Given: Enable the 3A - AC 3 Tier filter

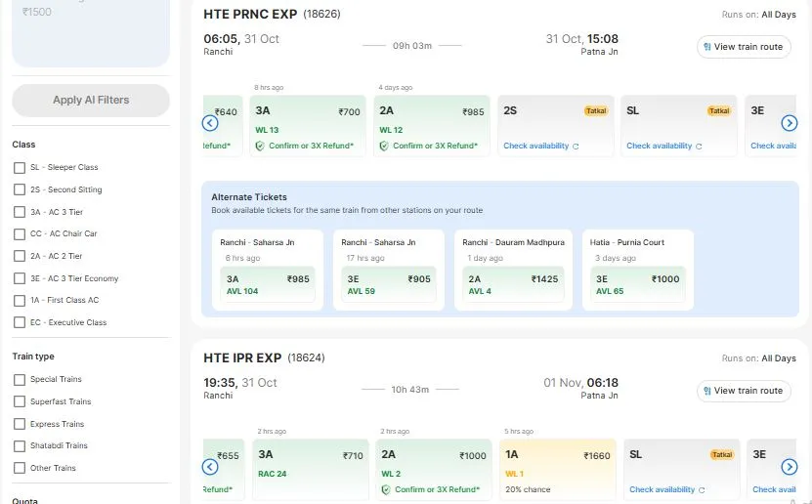Looking at the screenshot, I should (x=20, y=212).
